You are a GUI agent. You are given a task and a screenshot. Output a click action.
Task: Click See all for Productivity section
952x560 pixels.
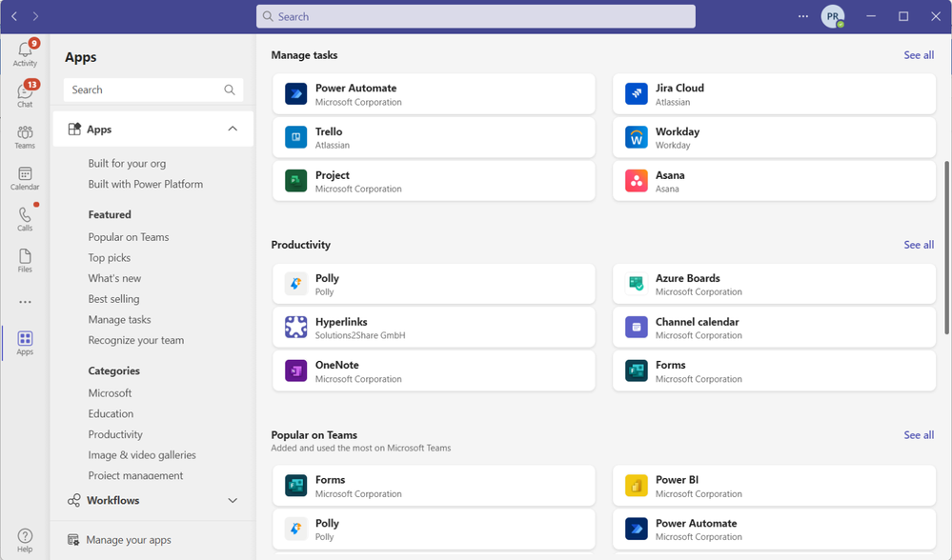click(919, 245)
